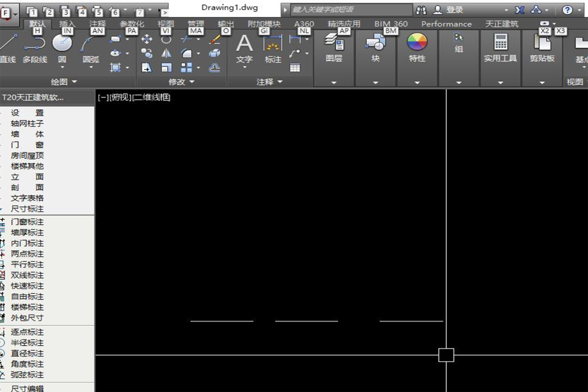588x392 pixels.
Task: Open the dropdown arrow under 块
Action: [375, 83]
